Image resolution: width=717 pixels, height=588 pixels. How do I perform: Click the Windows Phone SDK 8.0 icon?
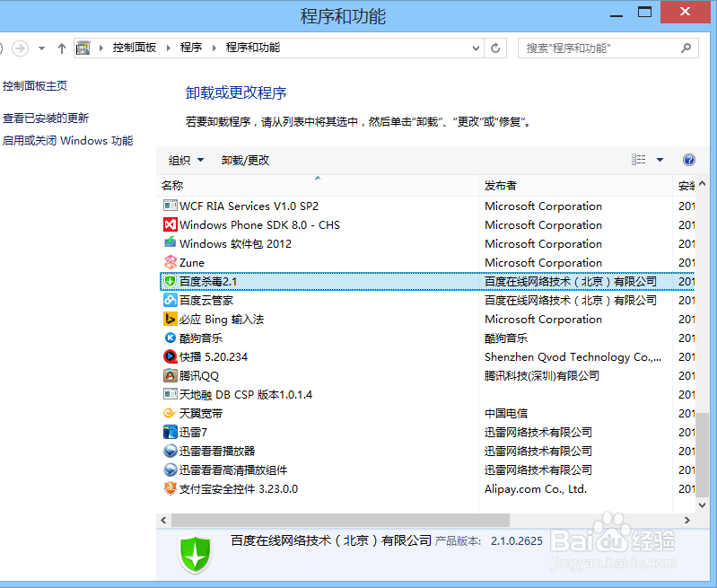click(x=171, y=224)
